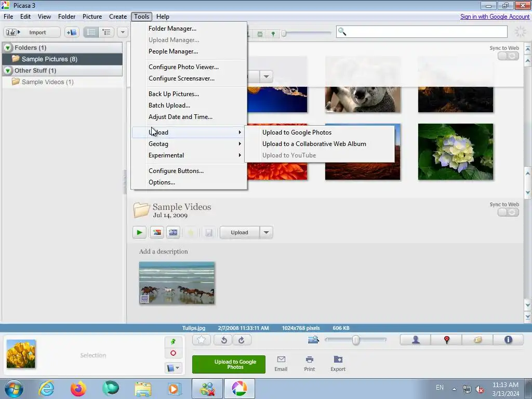Switch to tree folder view
Viewport: 532px width, 399px height.
[107, 32]
